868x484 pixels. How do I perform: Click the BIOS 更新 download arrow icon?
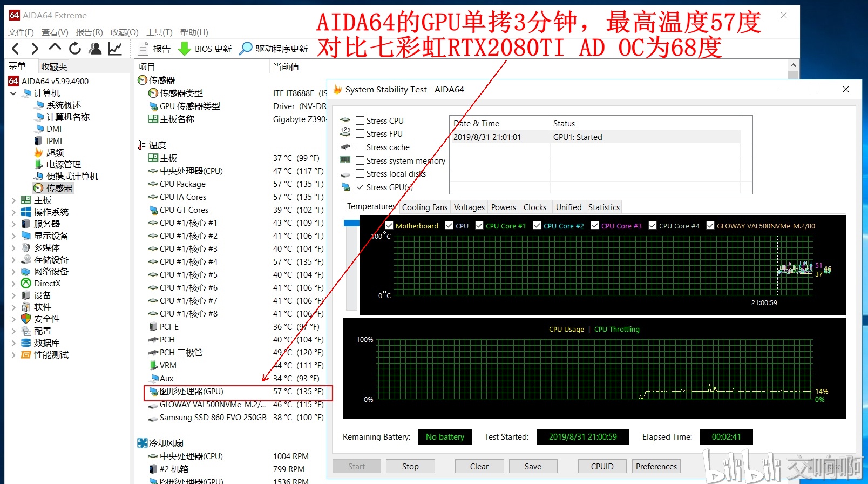[x=185, y=49]
